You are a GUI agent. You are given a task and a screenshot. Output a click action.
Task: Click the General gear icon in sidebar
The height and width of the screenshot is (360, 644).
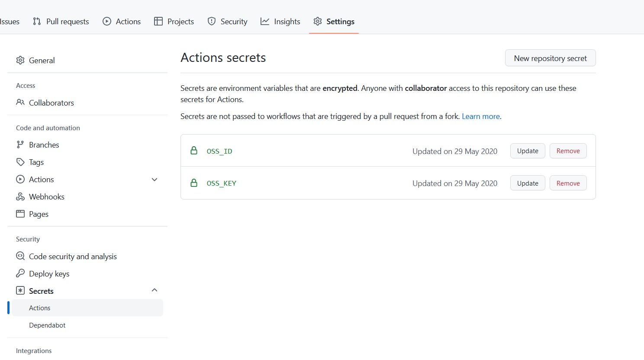[x=20, y=60]
